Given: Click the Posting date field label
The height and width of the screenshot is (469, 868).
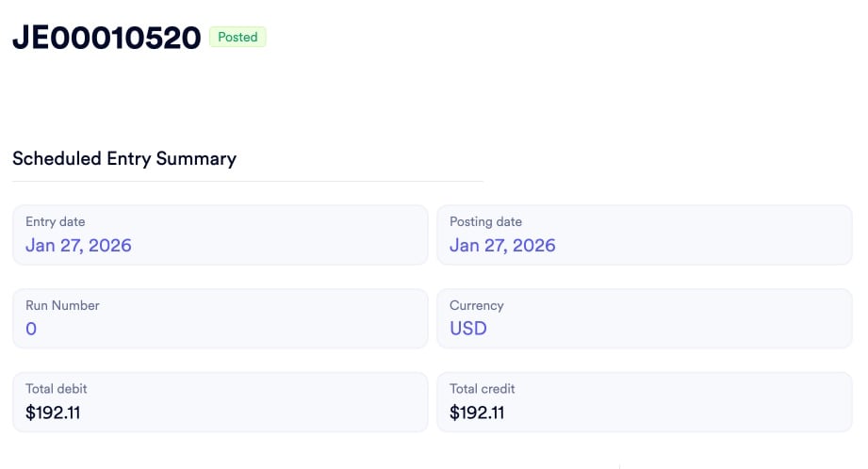Looking at the screenshot, I should [485, 221].
